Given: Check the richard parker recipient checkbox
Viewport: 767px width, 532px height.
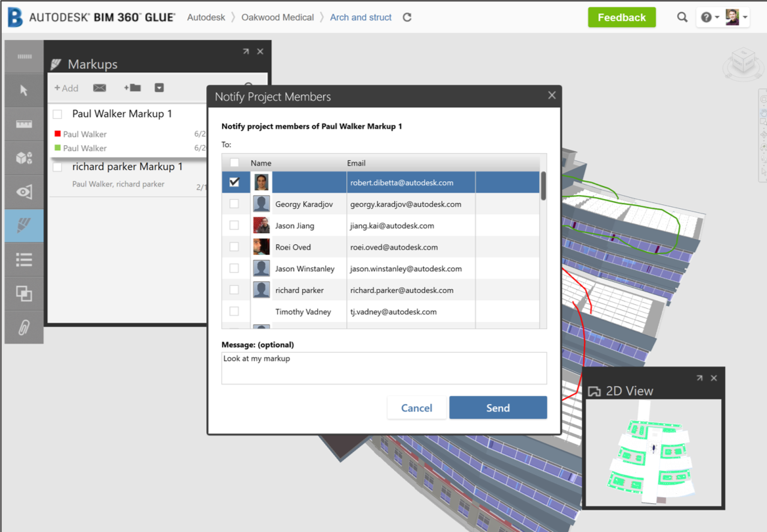Looking at the screenshot, I should pyautogui.click(x=234, y=290).
